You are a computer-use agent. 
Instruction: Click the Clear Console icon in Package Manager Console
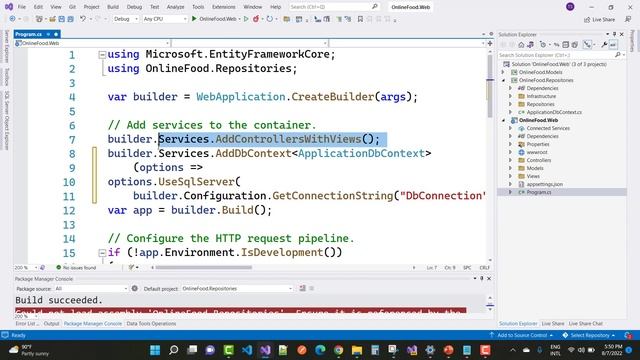pos(302,288)
